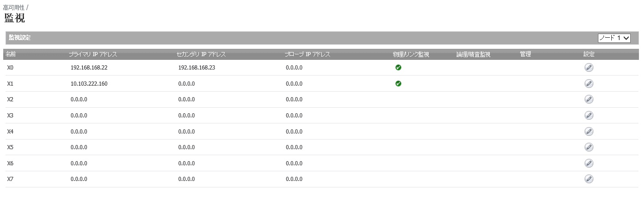Edit monitoring settings for X3
The width and height of the screenshot is (644, 198).
[x=589, y=116]
